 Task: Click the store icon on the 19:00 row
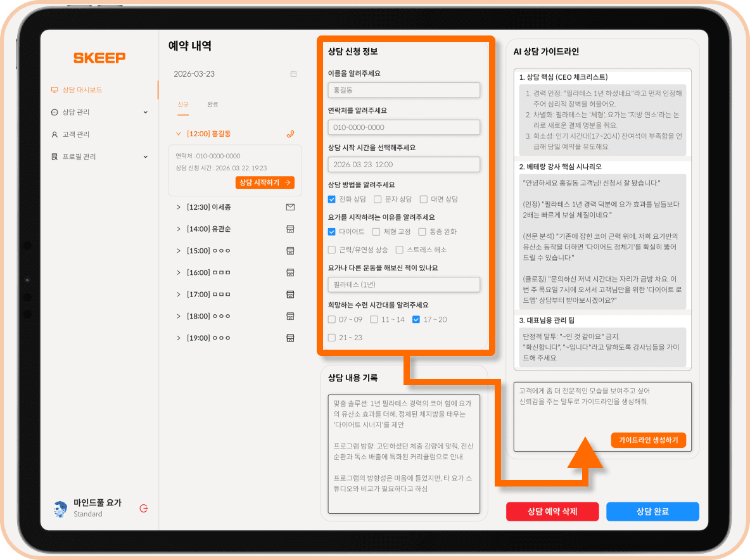[290, 338]
